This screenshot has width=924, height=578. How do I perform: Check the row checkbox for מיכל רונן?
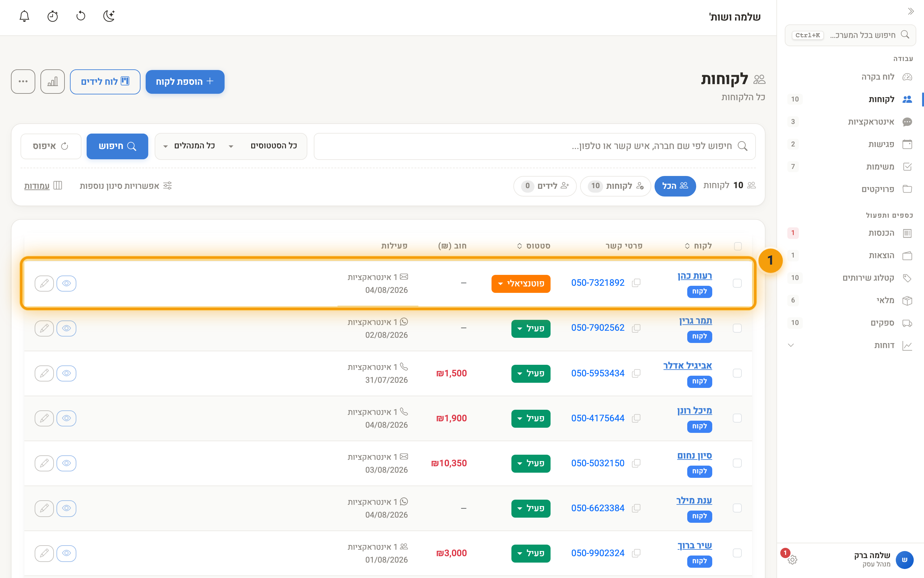coord(737,418)
